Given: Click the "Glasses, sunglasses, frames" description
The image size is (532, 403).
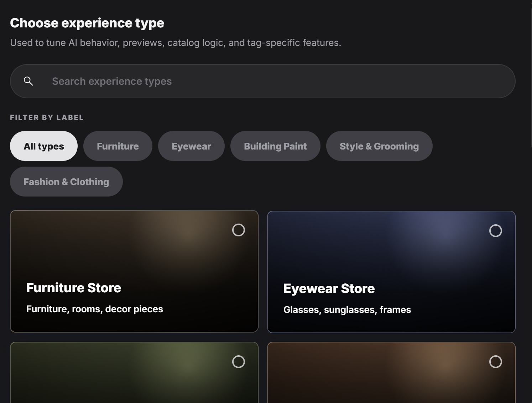Looking at the screenshot, I should (x=347, y=310).
